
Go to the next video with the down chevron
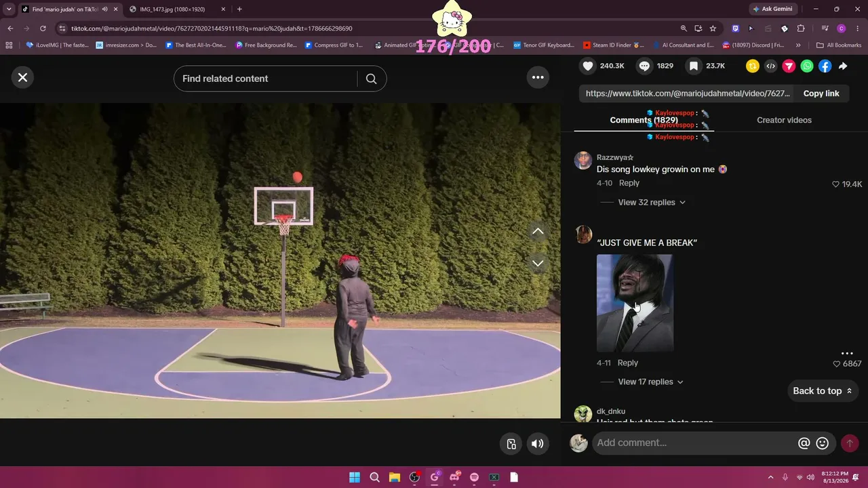coord(538,263)
